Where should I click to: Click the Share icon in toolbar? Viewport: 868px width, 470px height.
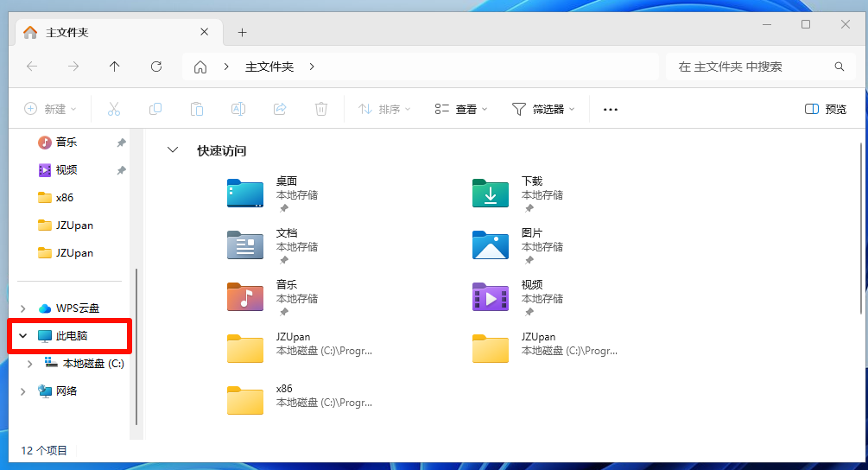(280, 109)
